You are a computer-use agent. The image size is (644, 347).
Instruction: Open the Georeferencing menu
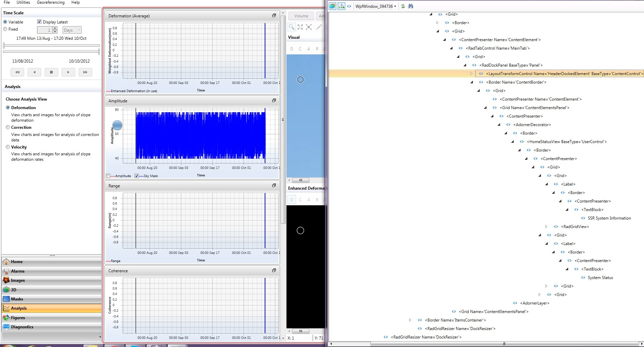coord(50,2)
